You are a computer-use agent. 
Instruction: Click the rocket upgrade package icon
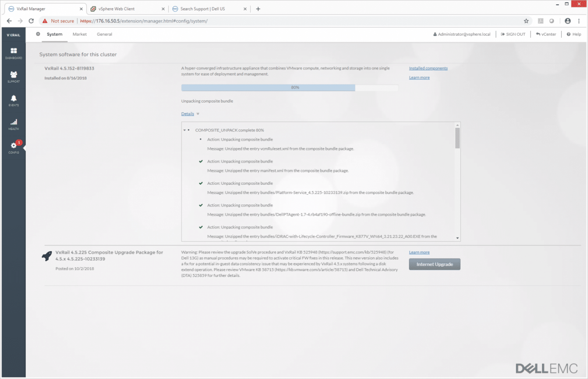point(47,256)
